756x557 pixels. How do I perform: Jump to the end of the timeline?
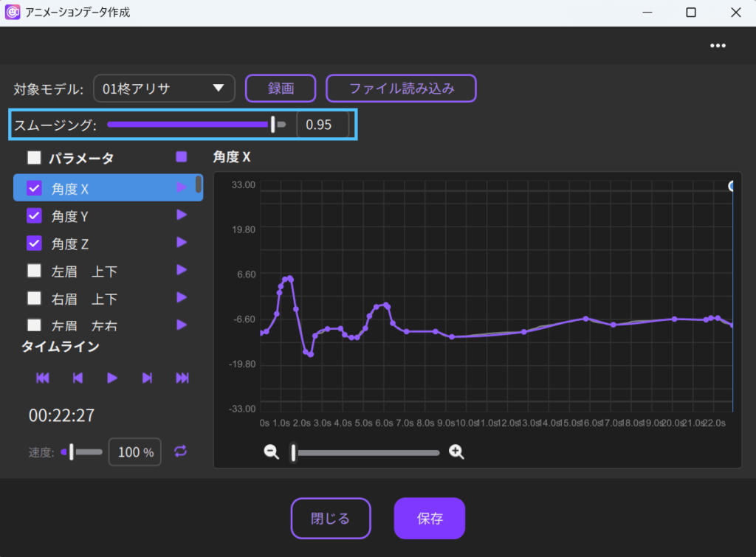pyautogui.click(x=182, y=378)
